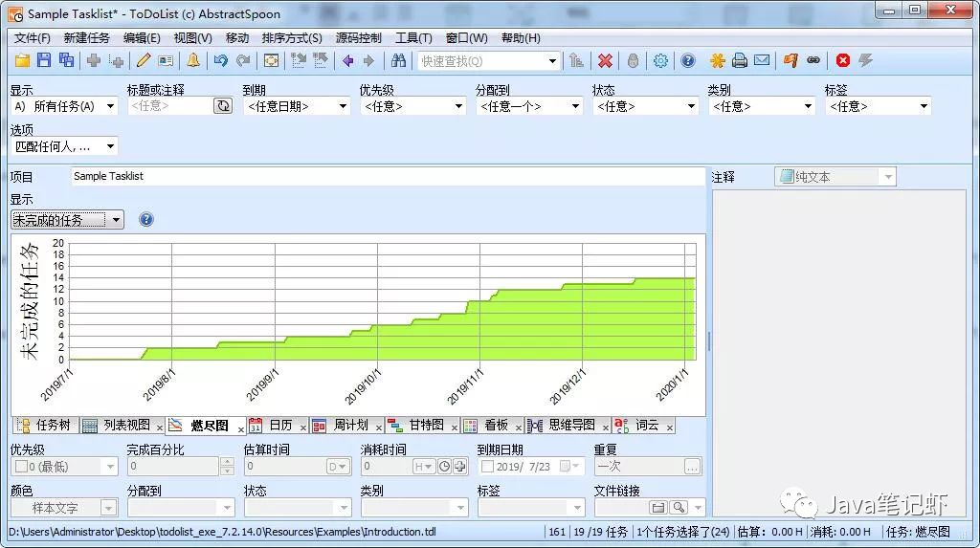Click the 标题或注释 filter text field

170,106
